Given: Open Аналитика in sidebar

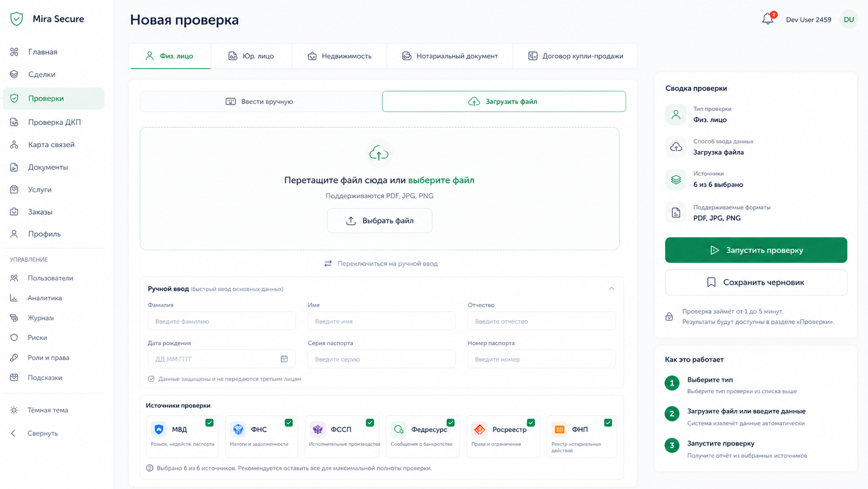Looking at the screenshot, I should (53, 298).
